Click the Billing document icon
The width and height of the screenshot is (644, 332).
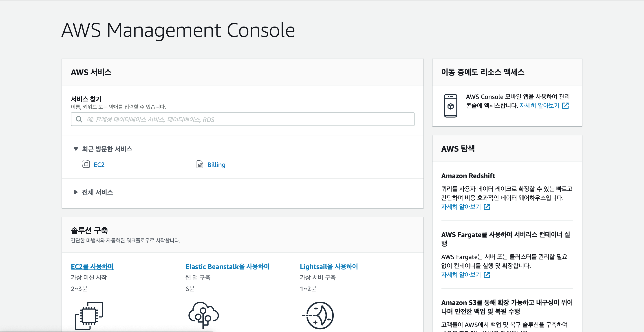click(x=199, y=164)
